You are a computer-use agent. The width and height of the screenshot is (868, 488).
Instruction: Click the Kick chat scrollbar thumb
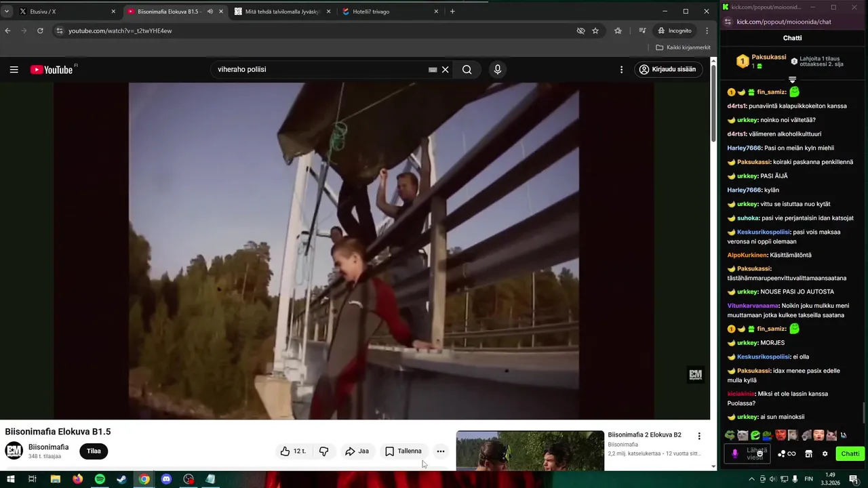tap(865, 412)
